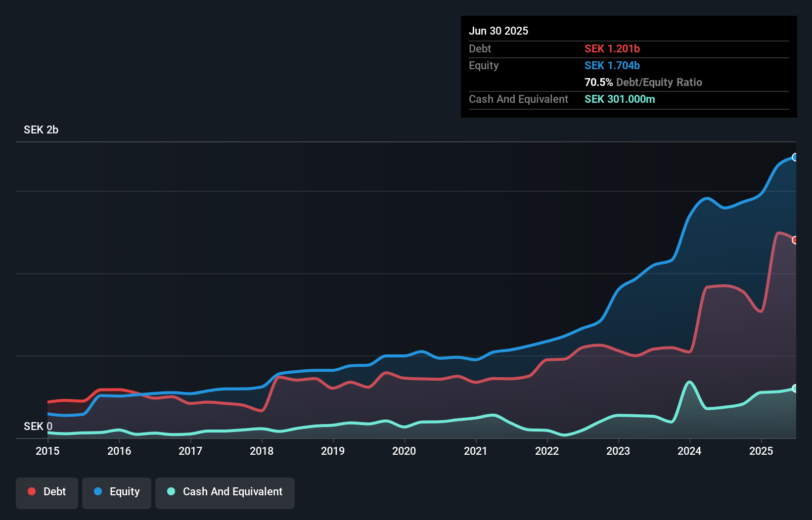
Task: Select the 2022 x-axis label
Action: 547,451
